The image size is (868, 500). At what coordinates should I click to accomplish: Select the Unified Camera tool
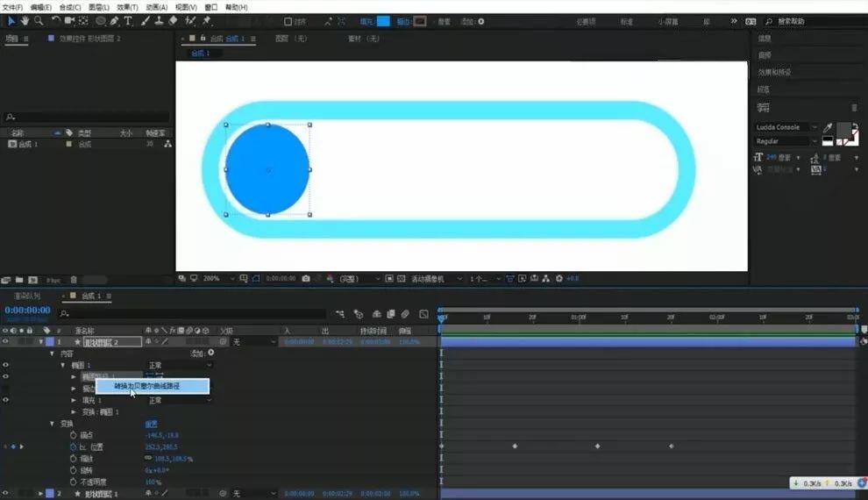point(69,21)
